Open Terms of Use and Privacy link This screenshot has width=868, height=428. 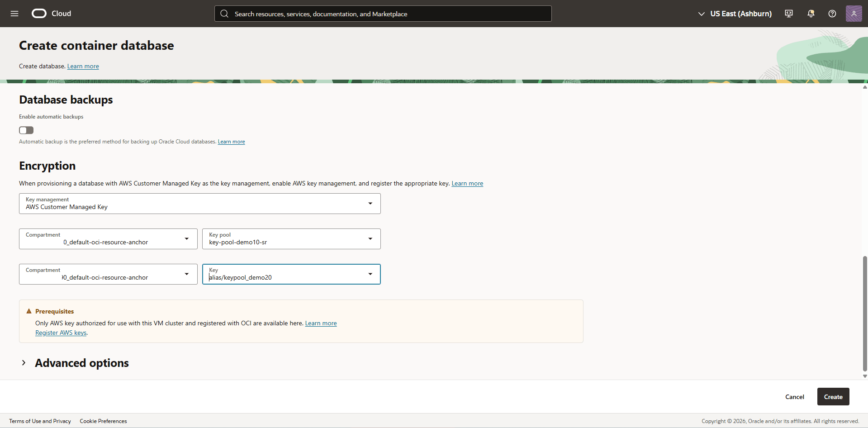pyautogui.click(x=40, y=421)
